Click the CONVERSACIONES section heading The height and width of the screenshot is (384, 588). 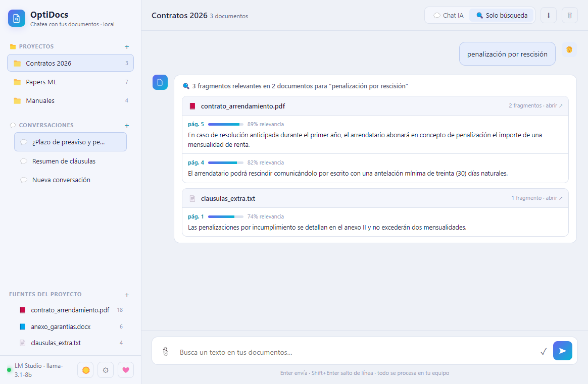click(46, 125)
